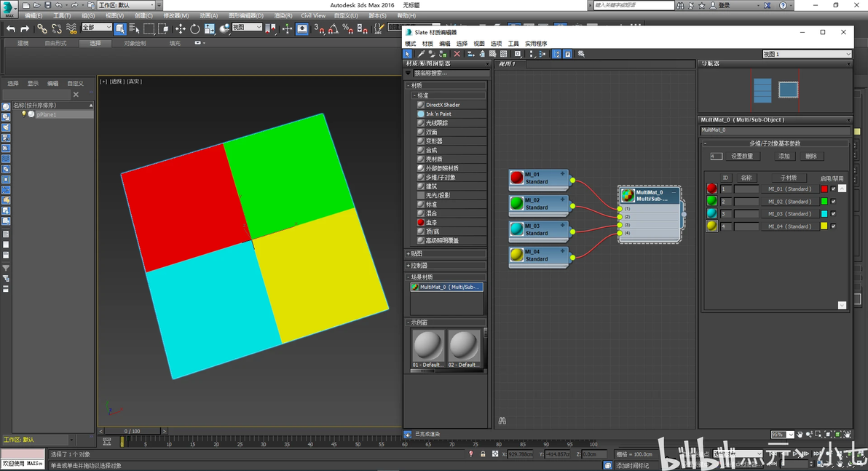The height and width of the screenshot is (471, 868).
Task: Open the 材质 menu in Slate editor
Action: click(427, 44)
